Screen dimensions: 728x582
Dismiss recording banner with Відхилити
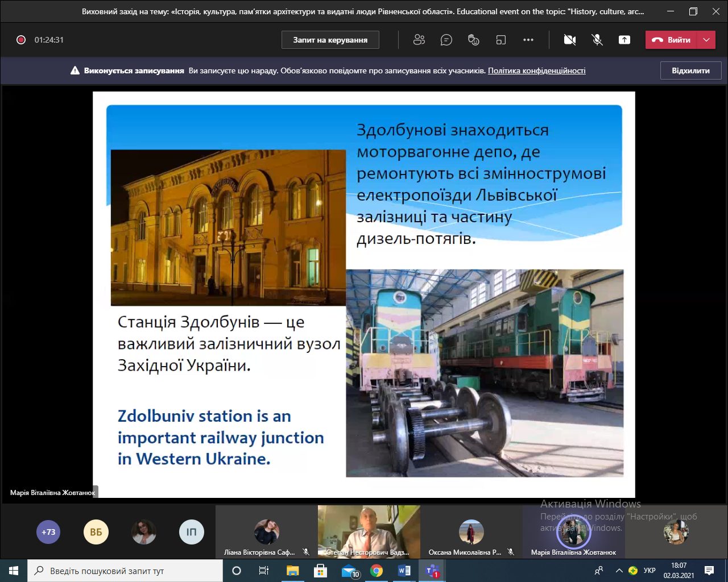tap(690, 70)
